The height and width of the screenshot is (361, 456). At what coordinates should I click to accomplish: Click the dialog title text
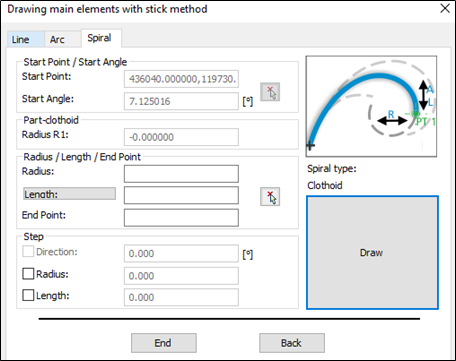tap(107, 9)
